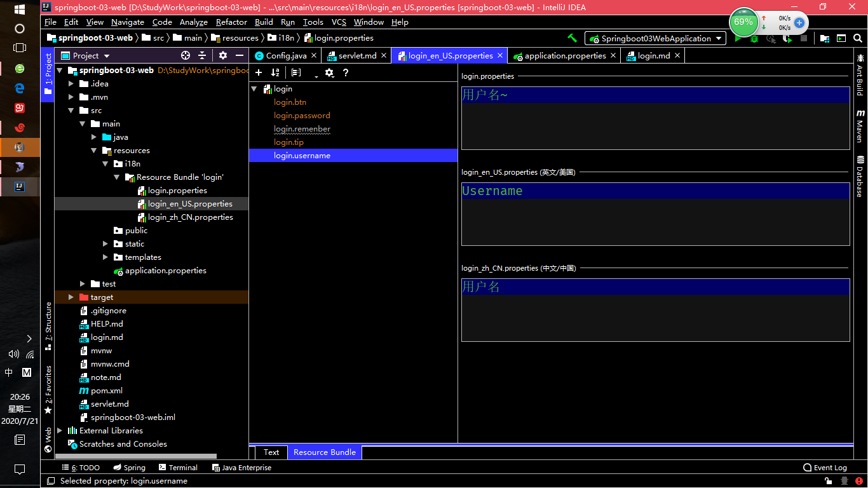Open Database side tool window
This screenshot has width=868, height=488.
[860, 176]
